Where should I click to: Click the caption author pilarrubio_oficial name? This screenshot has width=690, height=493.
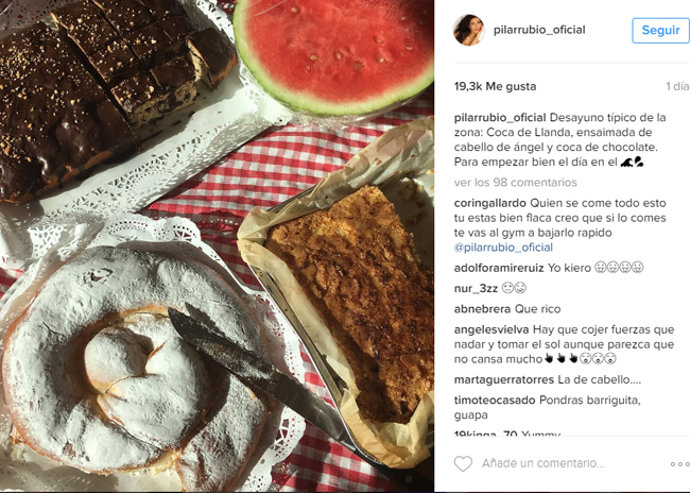coord(500,118)
